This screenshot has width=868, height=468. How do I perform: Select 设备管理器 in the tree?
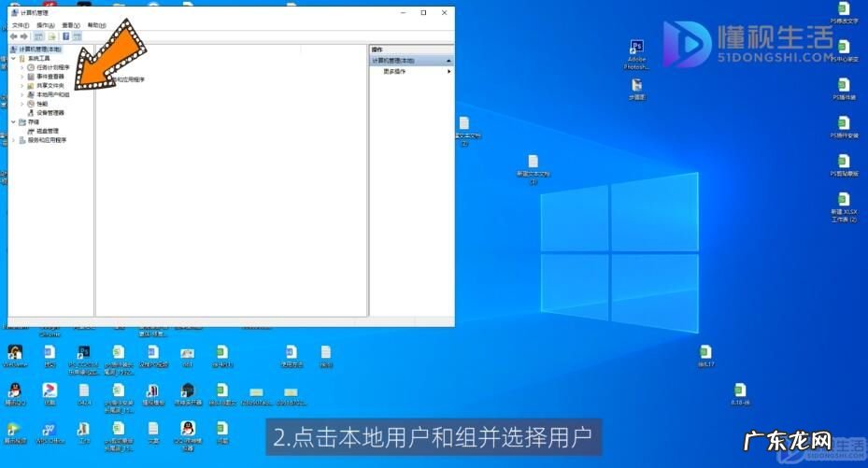click(50, 113)
